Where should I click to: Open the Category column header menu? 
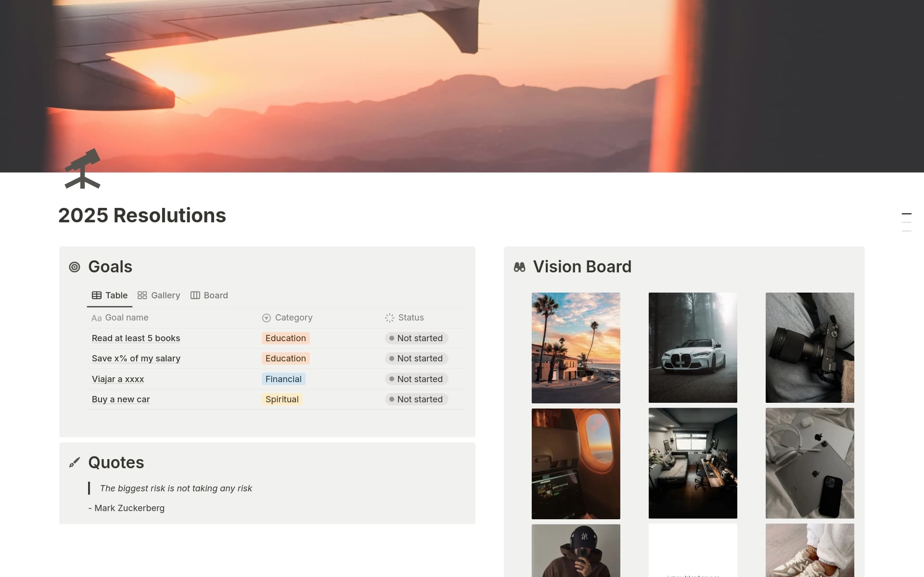pos(287,318)
